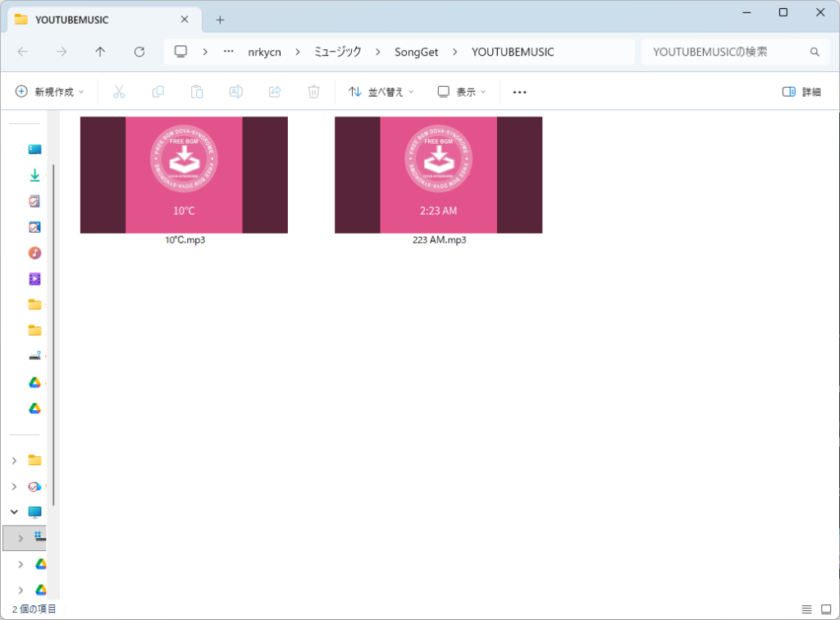
Task: Switch to details list view in status bar
Action: 806,609
